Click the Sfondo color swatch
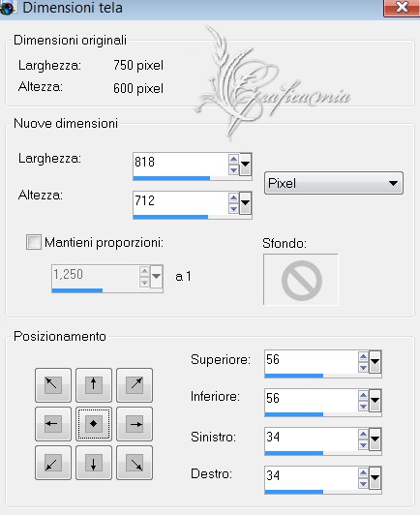Viewport: 420px width, 515px height. pos(300,279)
